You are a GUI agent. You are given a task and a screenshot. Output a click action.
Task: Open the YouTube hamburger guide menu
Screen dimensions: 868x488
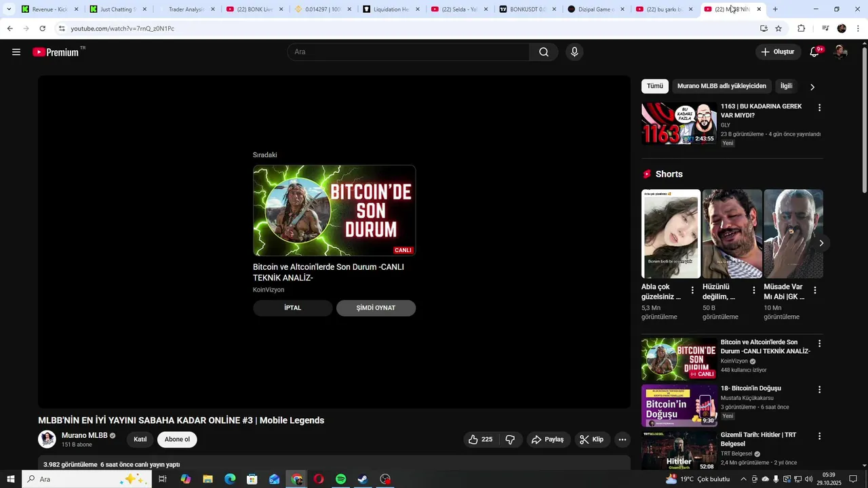[16, 52]
